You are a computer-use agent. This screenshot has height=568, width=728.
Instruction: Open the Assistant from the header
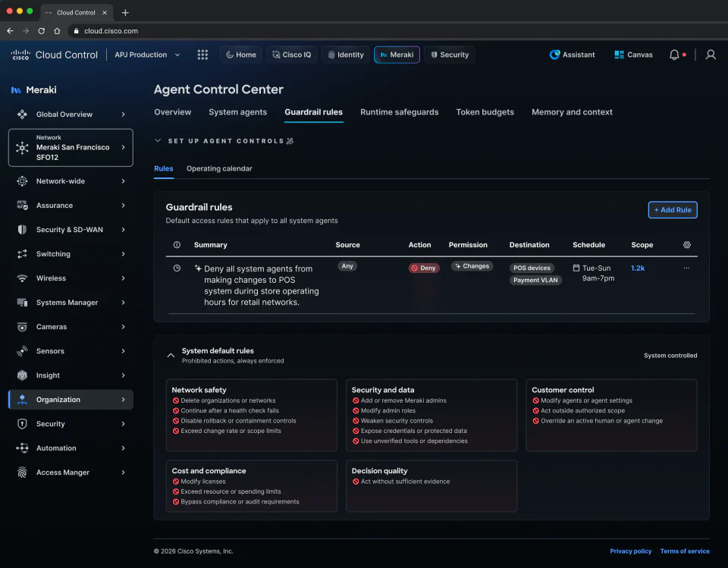[x=572, y=55]
